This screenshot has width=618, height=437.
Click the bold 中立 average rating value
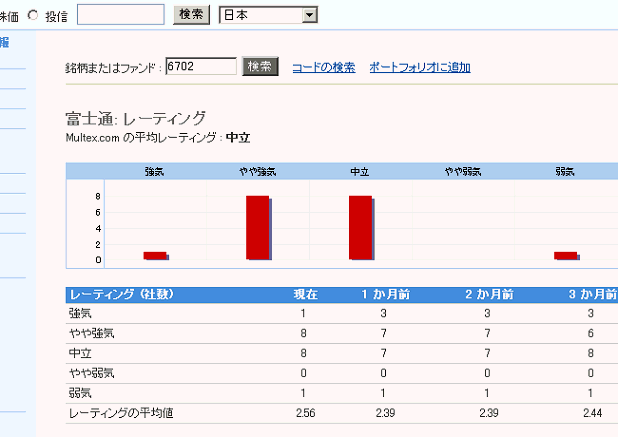click(x=238, y=138)
